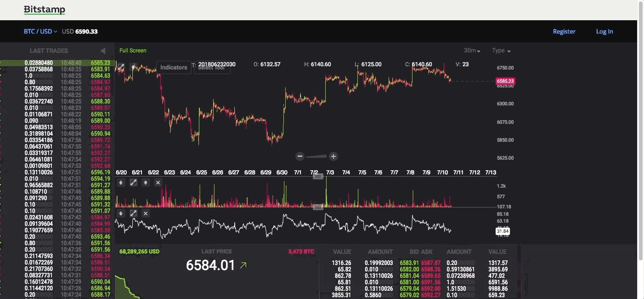Maximize main price chart pane

(121, 67)
